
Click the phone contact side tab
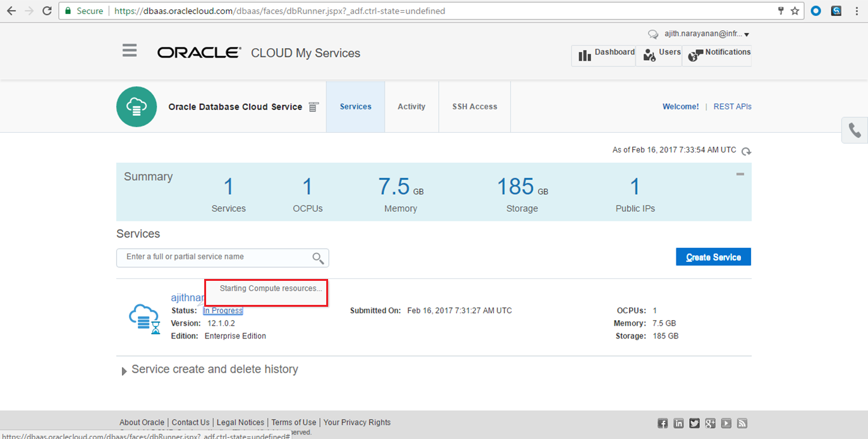click(x=855, y=130)
